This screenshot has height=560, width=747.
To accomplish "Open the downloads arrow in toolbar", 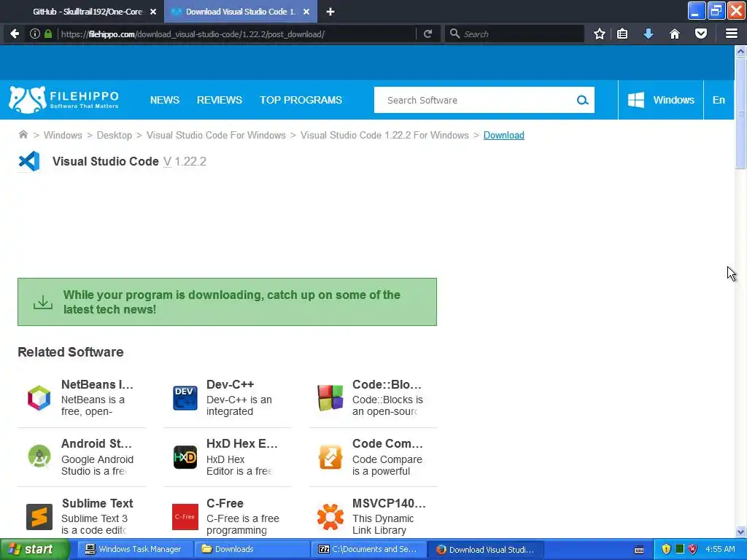I will (x=649, y=34).
